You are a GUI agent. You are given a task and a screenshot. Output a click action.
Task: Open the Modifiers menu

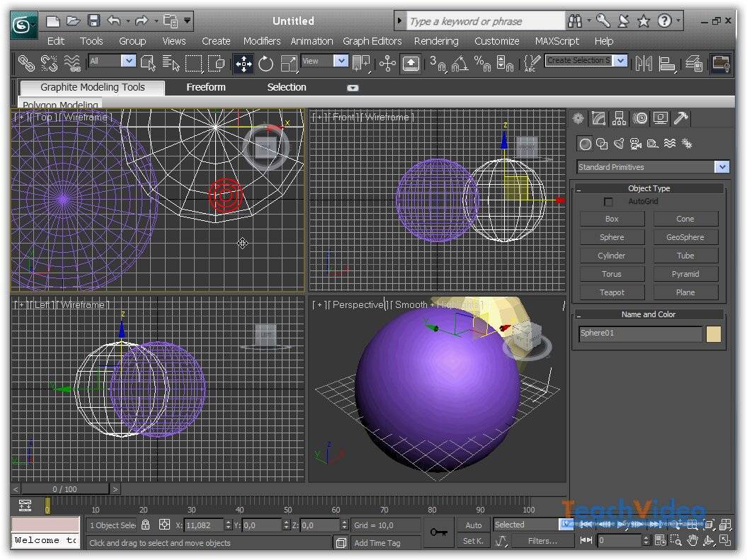(262, 41)
